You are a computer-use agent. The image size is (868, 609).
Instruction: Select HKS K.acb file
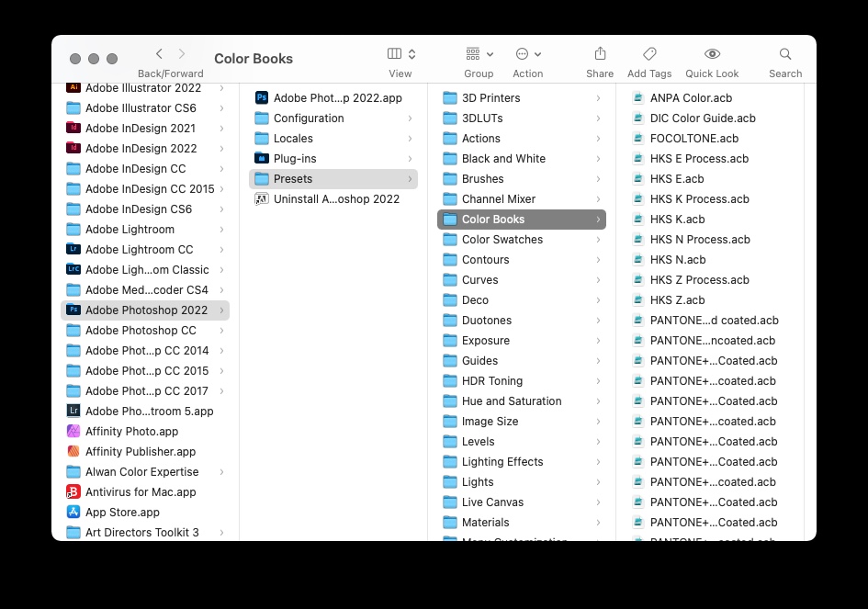(710, 220)
